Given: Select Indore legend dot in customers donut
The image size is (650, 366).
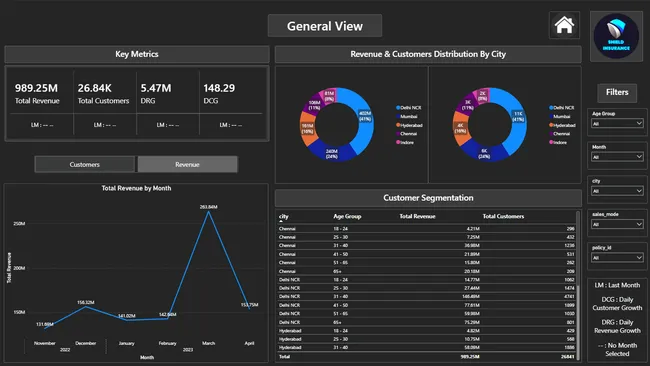Looking at the screenshot, I should tap(551, 143).
